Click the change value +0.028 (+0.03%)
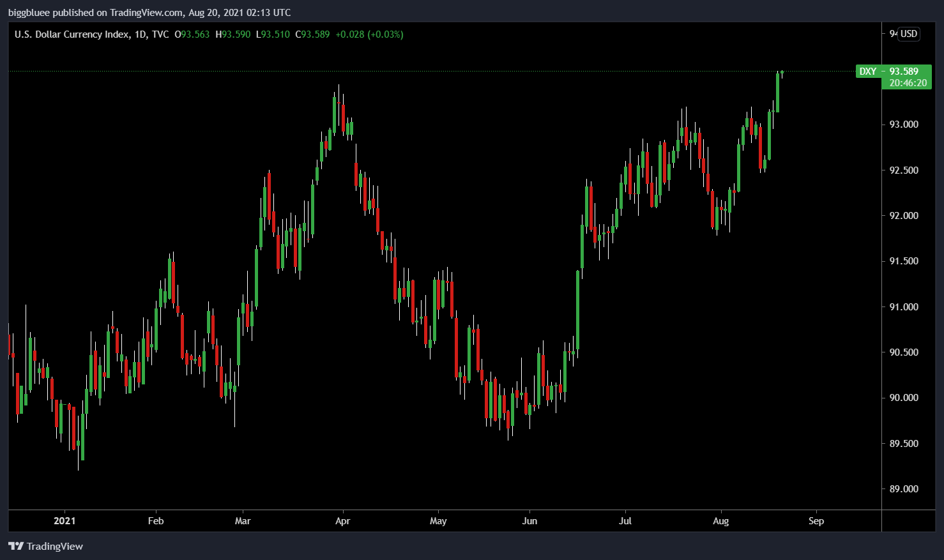Viewport: 944px width, 560px height. pos(369,34)
